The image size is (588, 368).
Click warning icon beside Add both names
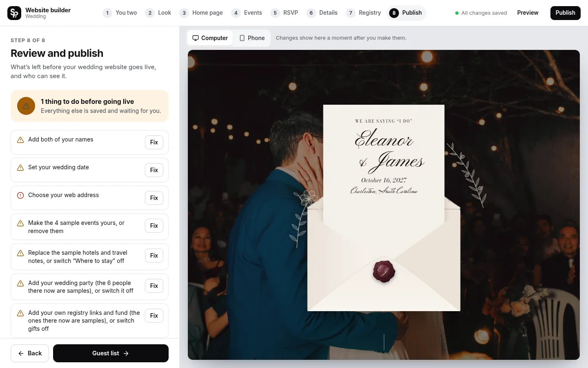[x=20, y=140]
